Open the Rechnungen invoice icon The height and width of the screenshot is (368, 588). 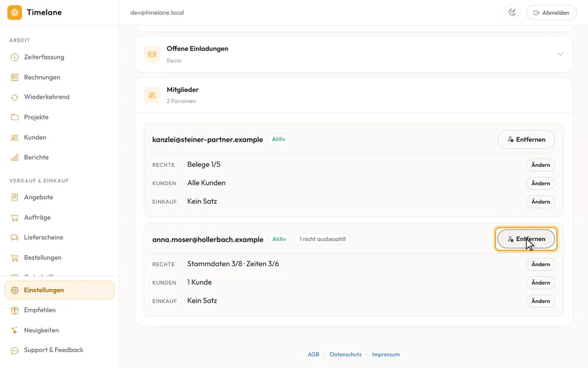(x=15, y=77)
